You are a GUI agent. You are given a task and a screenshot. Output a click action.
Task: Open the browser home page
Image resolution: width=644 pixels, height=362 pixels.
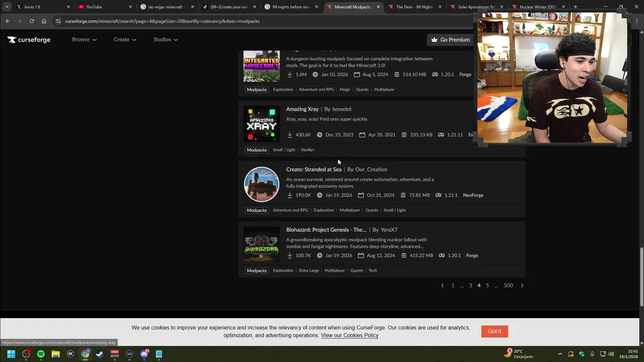[44, 21]
